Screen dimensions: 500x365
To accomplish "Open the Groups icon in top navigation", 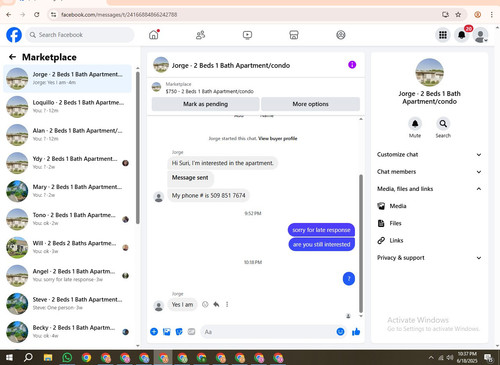I will 341,35.
